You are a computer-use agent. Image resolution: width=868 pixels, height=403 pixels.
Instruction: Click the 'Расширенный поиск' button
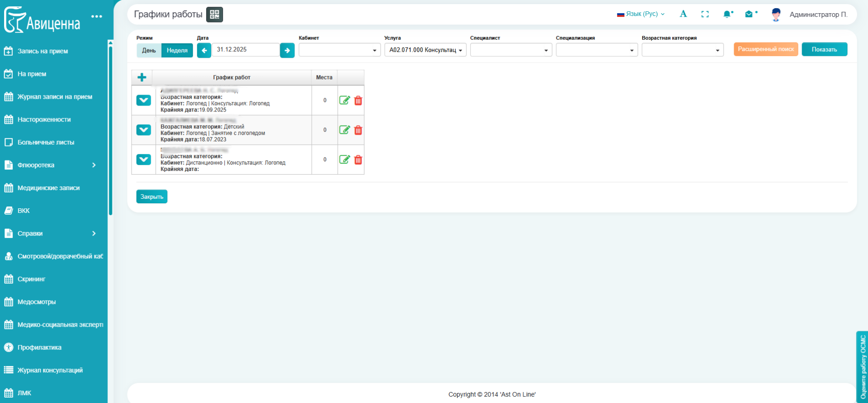click(766, 50)
